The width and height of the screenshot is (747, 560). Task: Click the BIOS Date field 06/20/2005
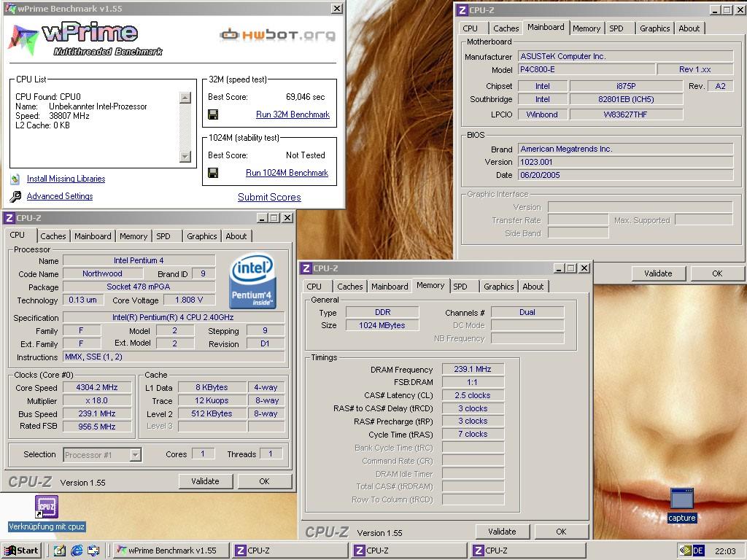coord(625,175)
